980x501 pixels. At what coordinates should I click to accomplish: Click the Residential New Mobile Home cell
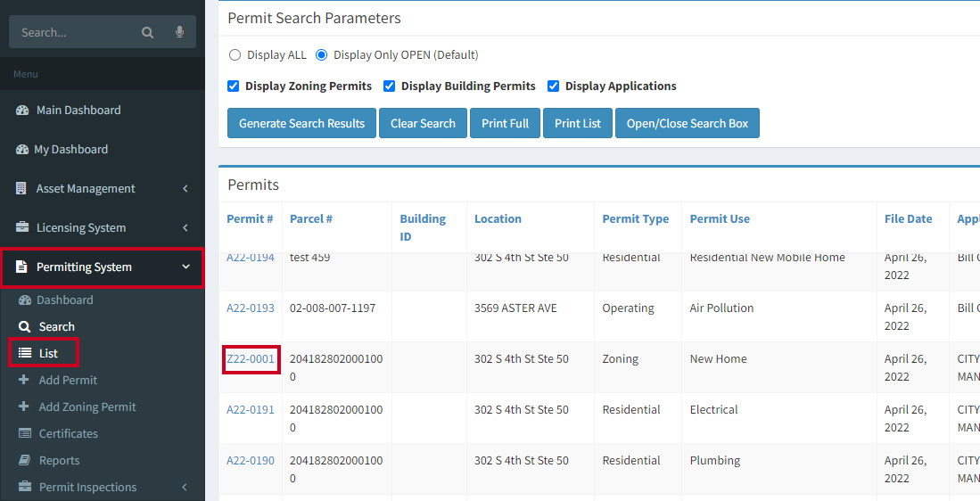coord(768,258)
